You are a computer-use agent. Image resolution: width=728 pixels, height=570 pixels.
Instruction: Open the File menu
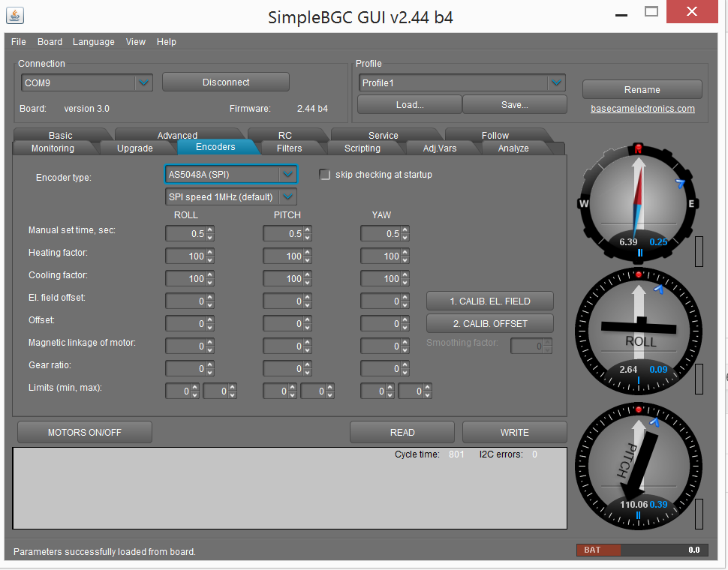[19, 42]
